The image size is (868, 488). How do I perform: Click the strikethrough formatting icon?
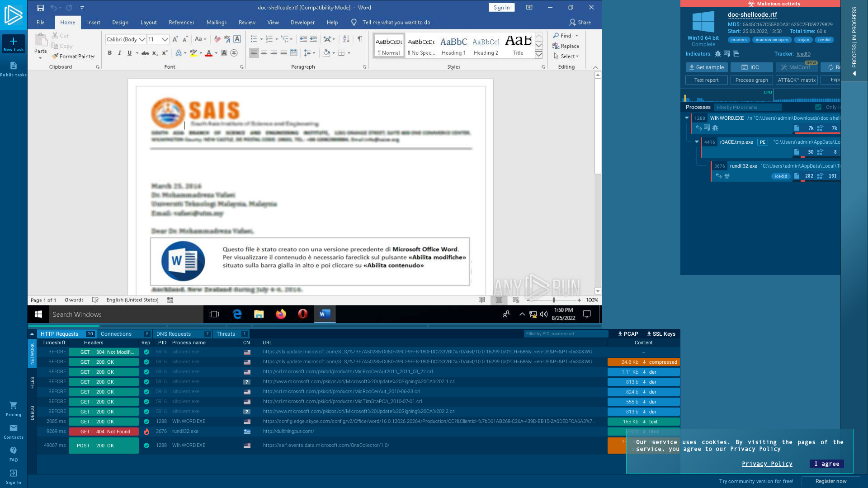tap(144, 53)
